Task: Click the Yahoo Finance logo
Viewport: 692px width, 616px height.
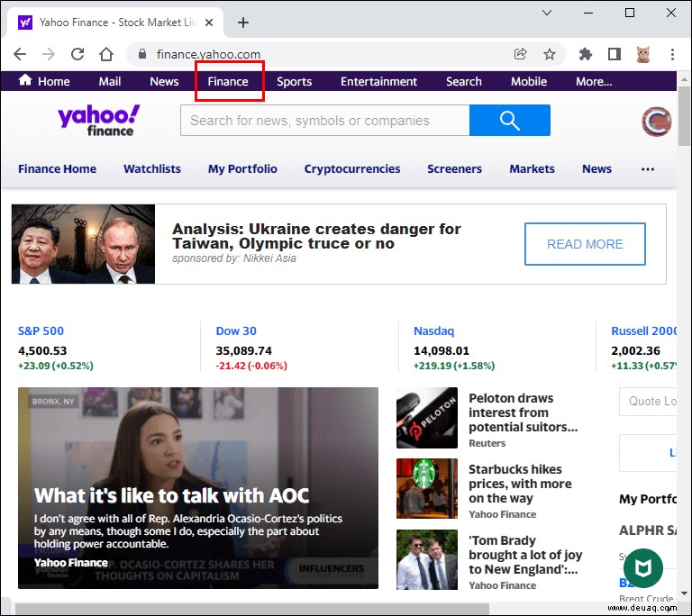Action: point(99,121)
